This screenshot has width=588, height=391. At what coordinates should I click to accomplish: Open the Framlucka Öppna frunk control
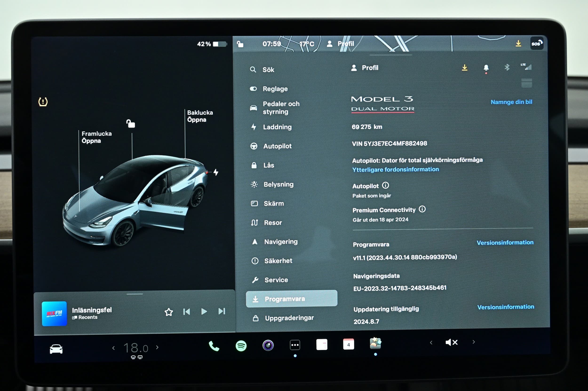(96, 137)
